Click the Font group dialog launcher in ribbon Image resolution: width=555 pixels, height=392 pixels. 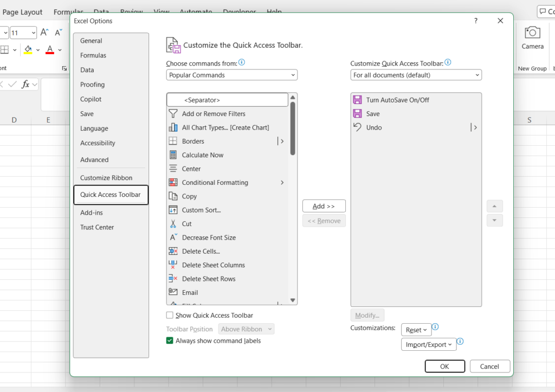[64, 68]
